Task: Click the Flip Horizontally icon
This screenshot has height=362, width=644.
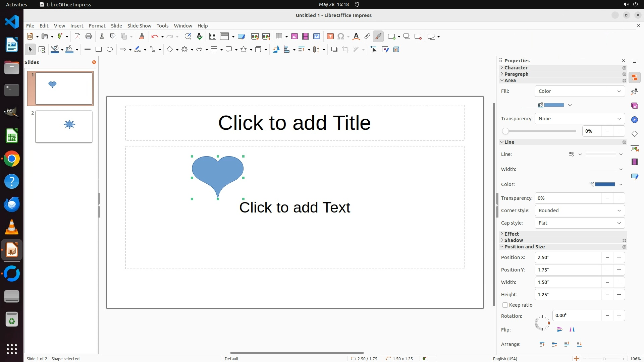Action: point(572,329)
